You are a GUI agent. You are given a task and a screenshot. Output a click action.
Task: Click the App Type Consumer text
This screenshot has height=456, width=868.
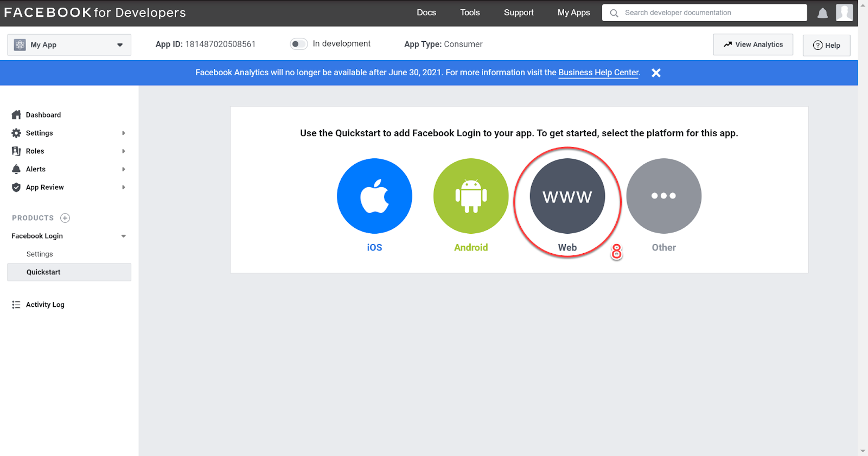pyautogui.click(x=443, y=44)
